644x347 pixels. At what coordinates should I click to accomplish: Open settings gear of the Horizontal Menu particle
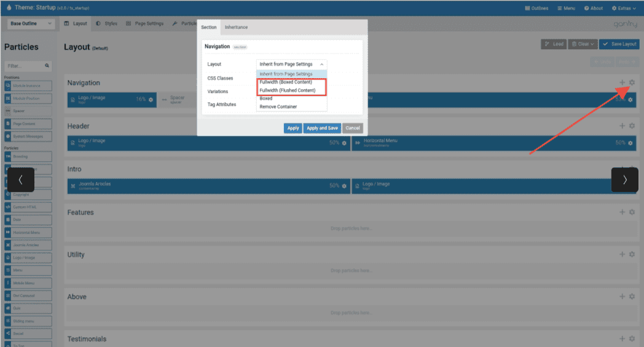630,143
